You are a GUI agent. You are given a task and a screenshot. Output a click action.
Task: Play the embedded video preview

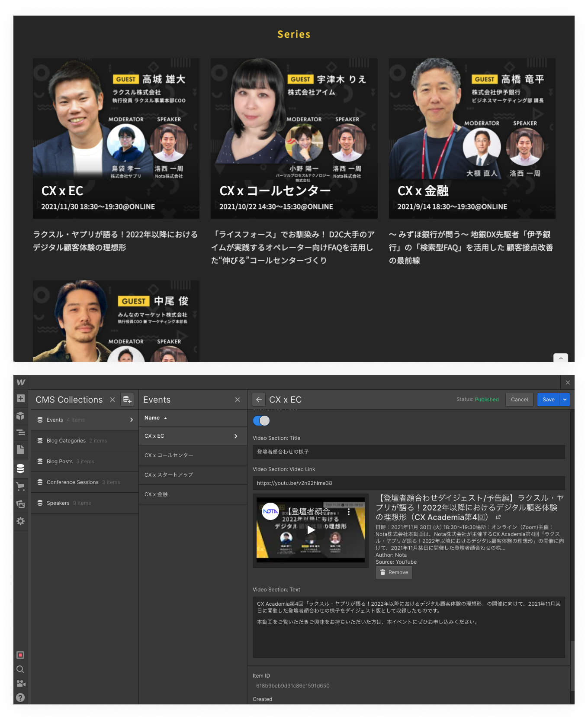click(311, 530)
